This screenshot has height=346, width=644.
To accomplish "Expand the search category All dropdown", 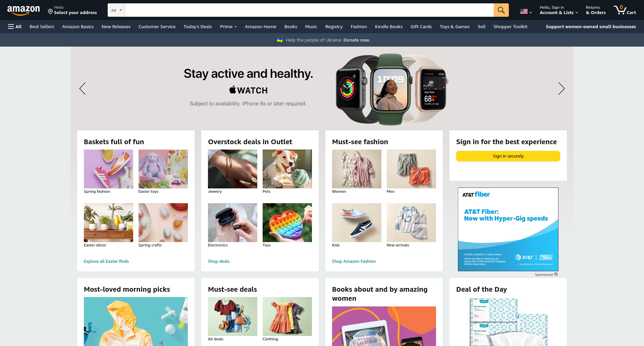I will pos(116,10).
